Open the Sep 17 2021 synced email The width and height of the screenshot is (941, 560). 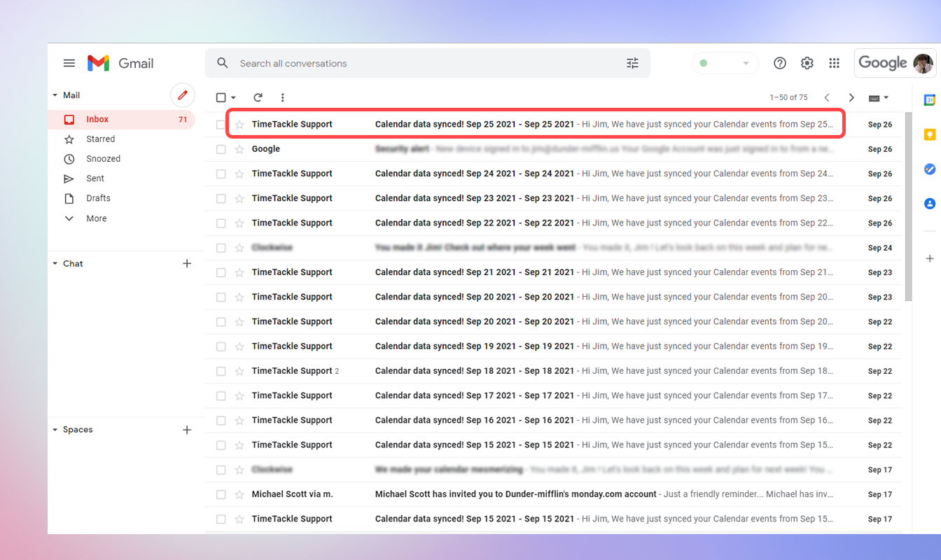tap(553, 395)
